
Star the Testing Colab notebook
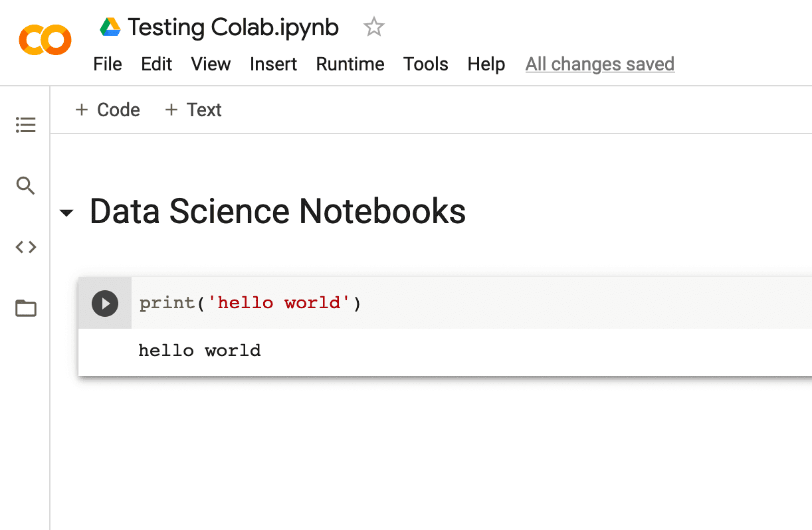tap(373, 27)
